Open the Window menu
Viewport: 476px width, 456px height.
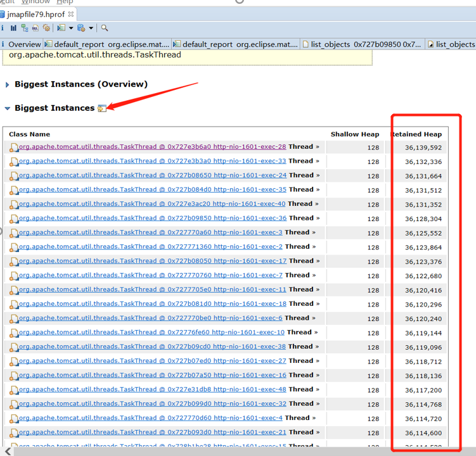coord(35,2)
